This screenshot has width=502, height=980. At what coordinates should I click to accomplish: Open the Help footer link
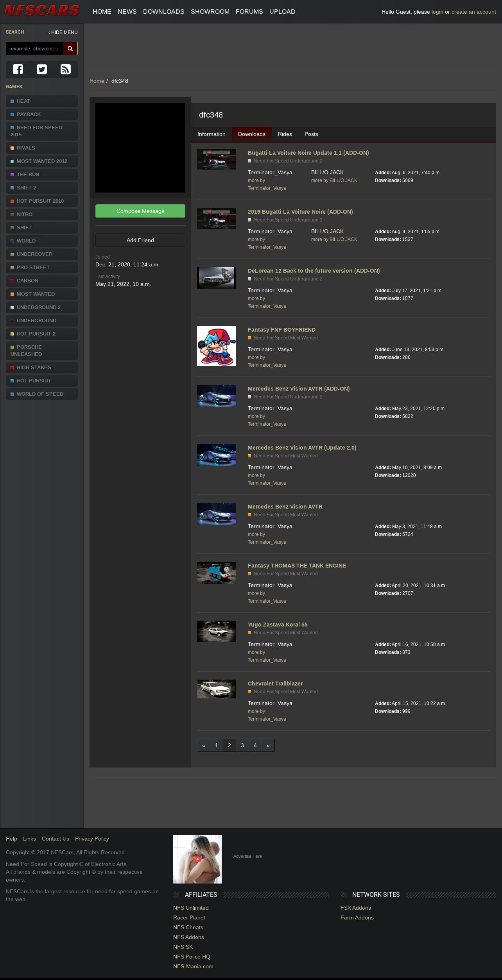tap(11, 839)
